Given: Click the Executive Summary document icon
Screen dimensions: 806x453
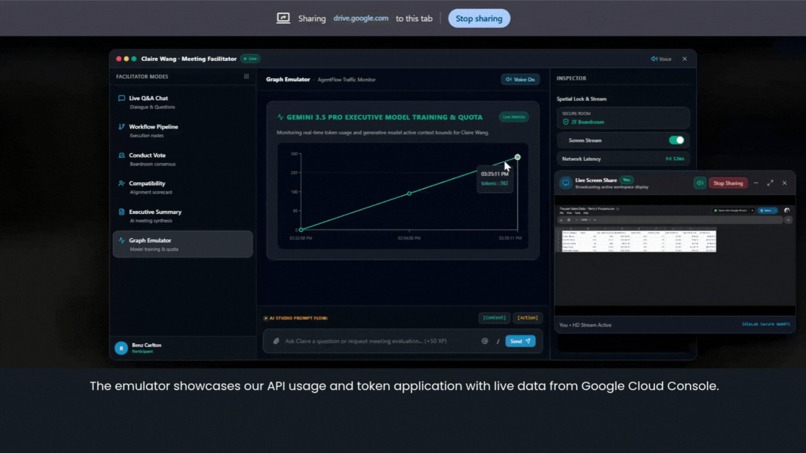Looking at the screenshot, I should pyautogui.click(x=121, y=212).
